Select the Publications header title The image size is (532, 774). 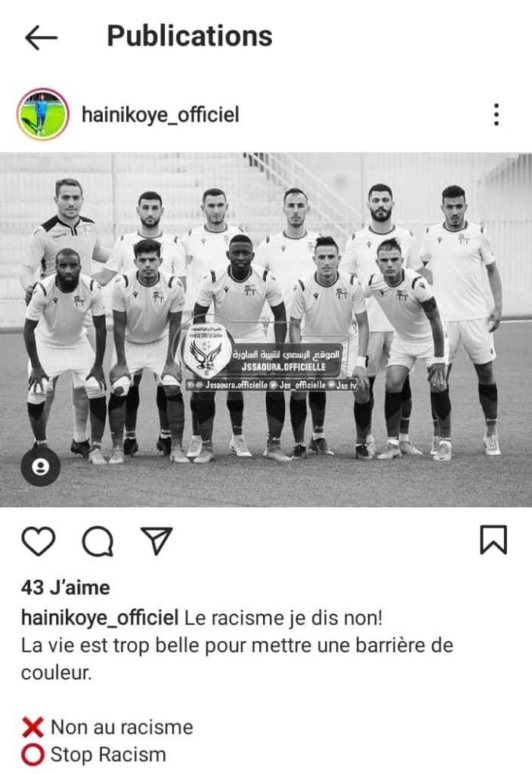[190, 36]
